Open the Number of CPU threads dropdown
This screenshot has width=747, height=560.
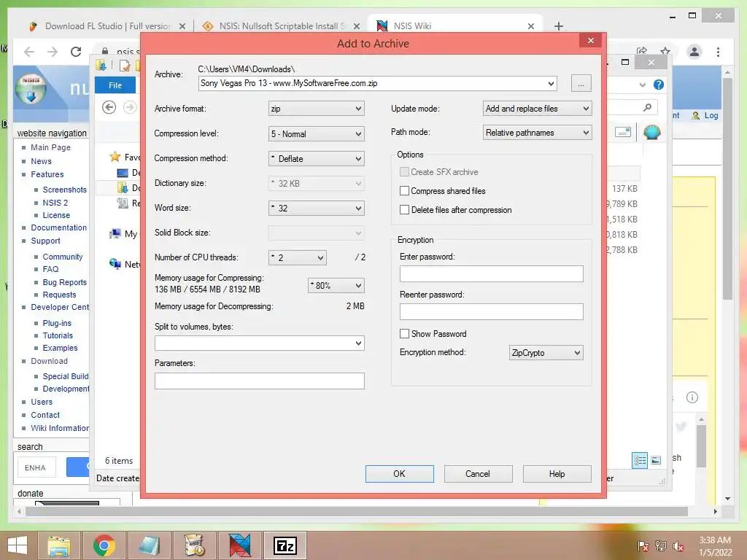(x=298, y=257)
